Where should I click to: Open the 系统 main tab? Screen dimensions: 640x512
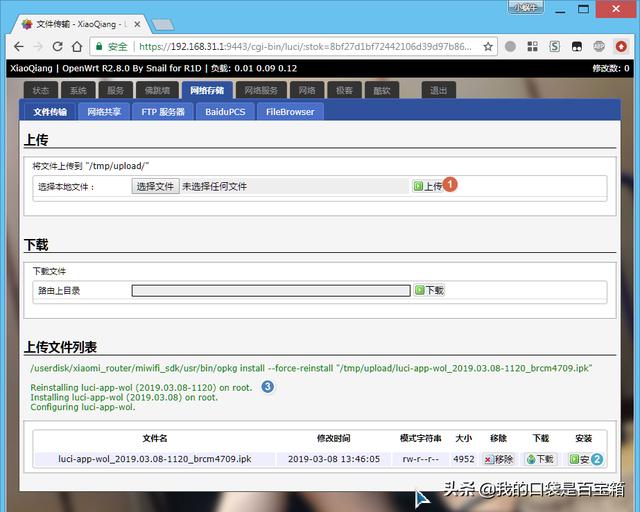coord(78,90)
